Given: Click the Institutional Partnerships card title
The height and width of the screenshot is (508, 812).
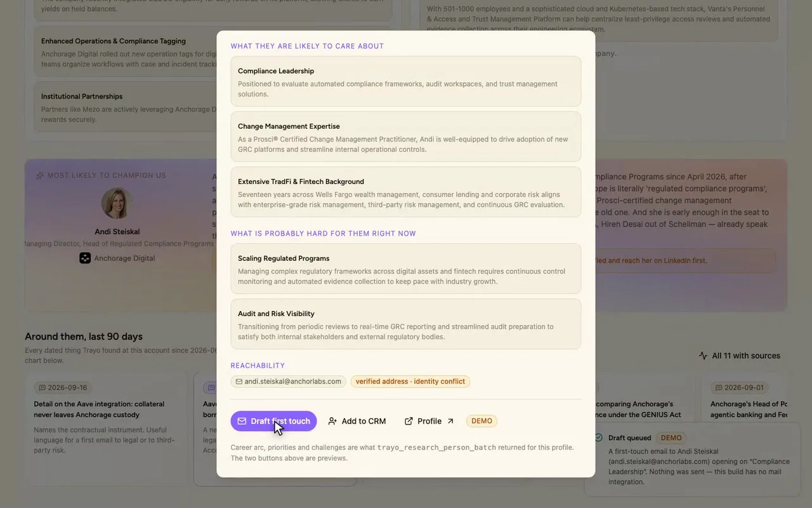Looking at the screenshot, I should (x=82, y=97).
